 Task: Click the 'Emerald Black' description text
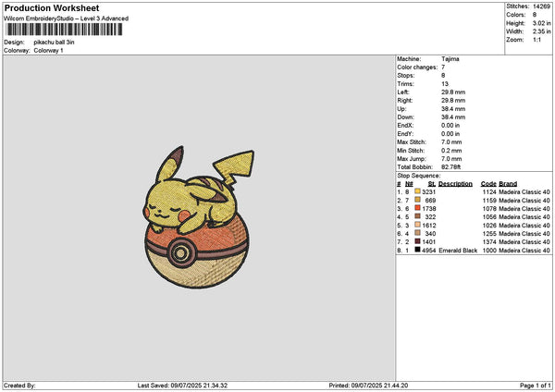tap(458, 251)
